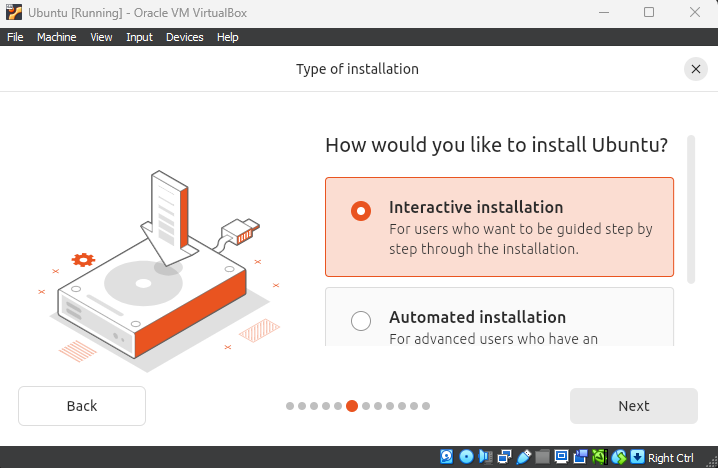
Task: Open the Devices menu
Action: pos(184,37)
